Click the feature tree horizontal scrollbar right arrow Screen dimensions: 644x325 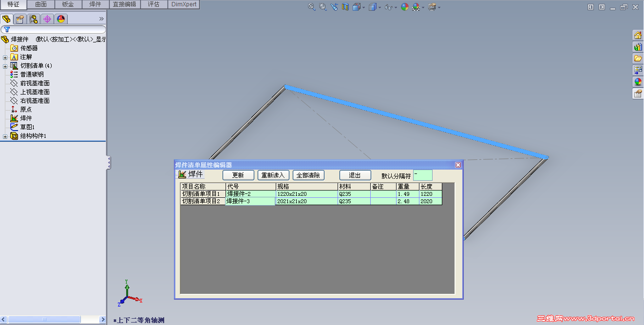click(102, 320)
